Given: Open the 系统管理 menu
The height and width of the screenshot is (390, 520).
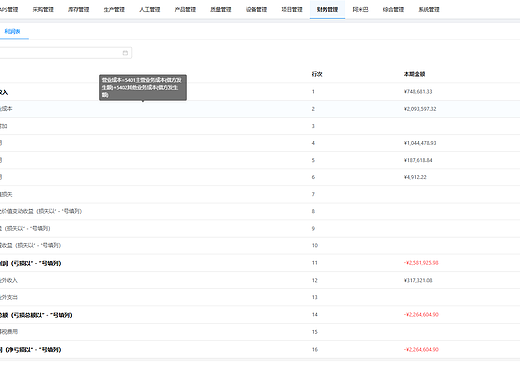Looking at the screenshot, I should (429, 9).
